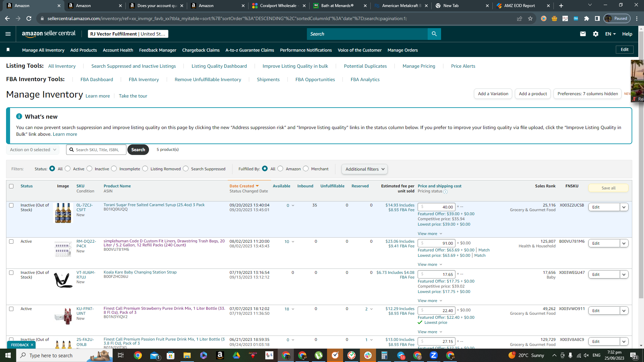The image size is (644, 362).
Task: Check the Koala Kare Strap row checkbox
Action: (x=11, y=273)
